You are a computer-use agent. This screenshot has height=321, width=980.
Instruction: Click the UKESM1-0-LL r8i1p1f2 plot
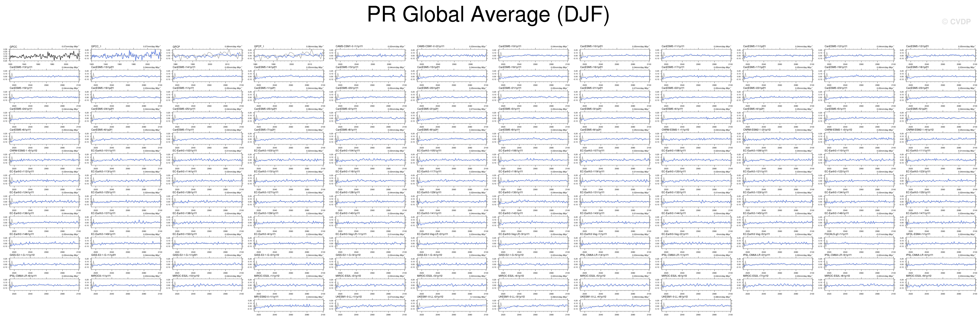[696, 306]
